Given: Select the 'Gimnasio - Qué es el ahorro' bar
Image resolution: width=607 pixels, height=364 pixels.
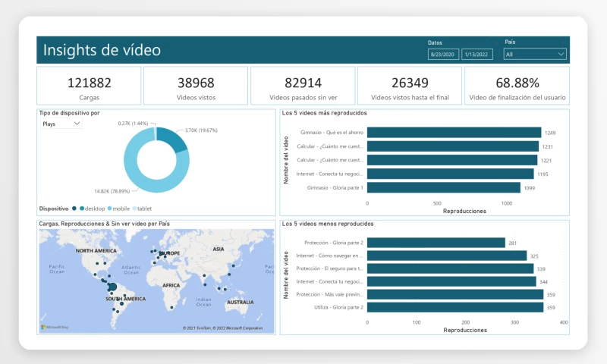Looking at the screenshot, I should (x=454, y=132).
